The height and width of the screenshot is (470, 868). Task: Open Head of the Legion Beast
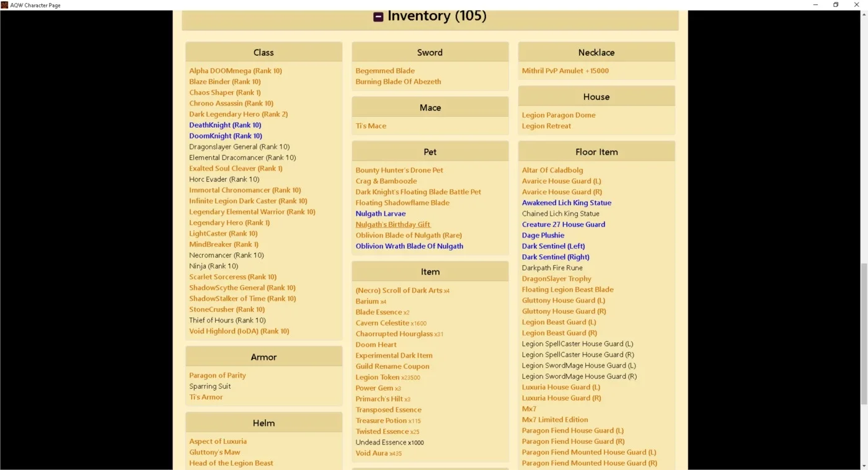[231, 463]
